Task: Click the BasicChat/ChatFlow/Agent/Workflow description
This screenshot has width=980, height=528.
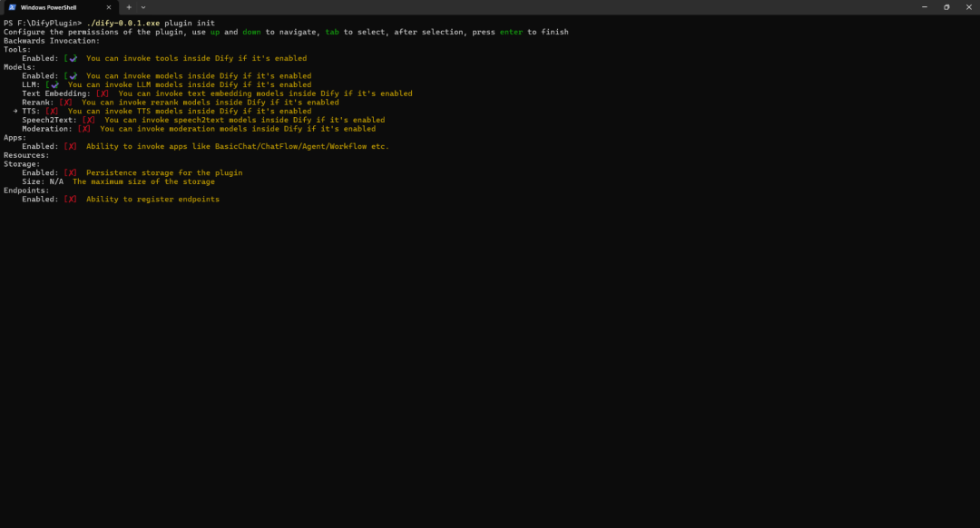Action: click(238, 146)
